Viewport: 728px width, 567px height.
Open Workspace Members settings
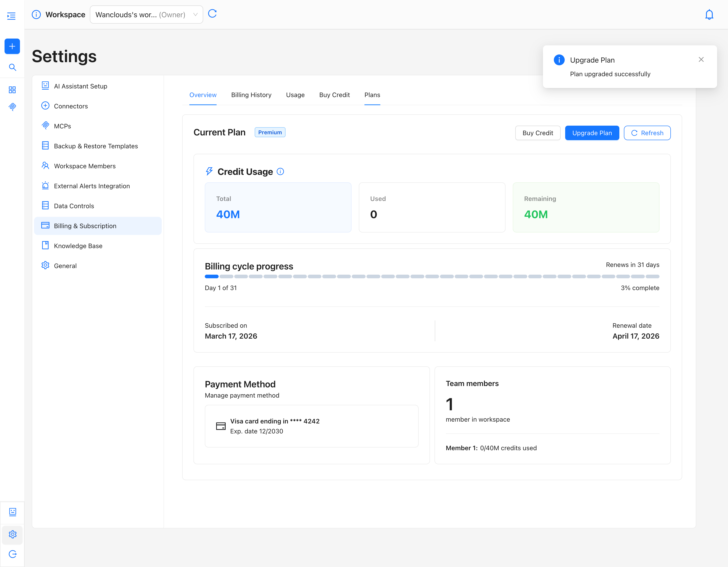(x=85, y=166)
